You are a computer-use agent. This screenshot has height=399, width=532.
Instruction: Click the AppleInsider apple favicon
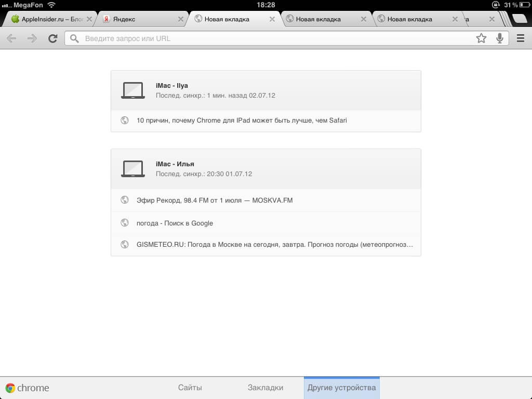(x=15, y=19)
